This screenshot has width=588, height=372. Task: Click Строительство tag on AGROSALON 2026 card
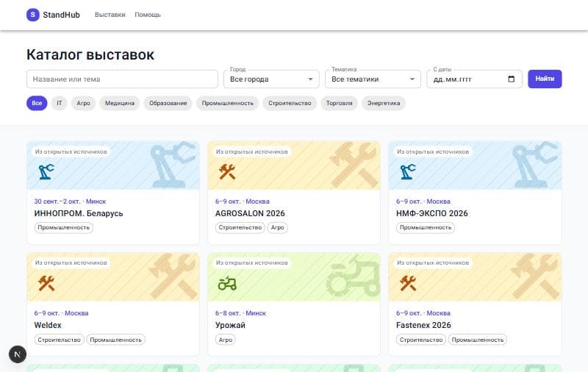point(240,228)
